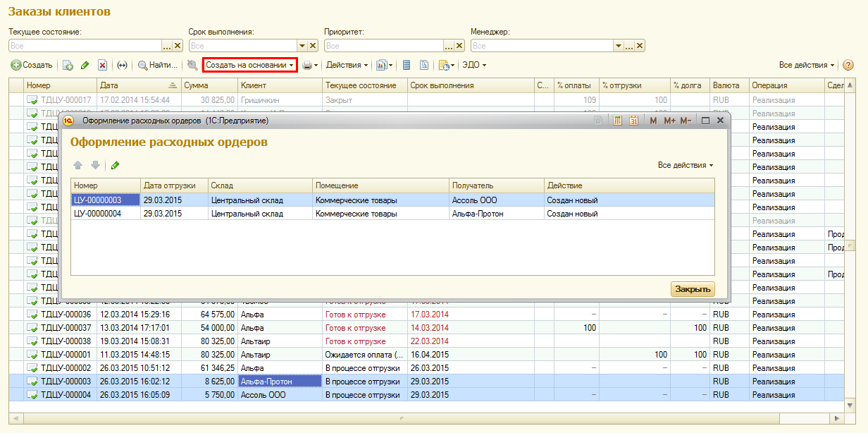868x433 pixels.
Task: Click the help question mark icon
Action: coord(848,65)
